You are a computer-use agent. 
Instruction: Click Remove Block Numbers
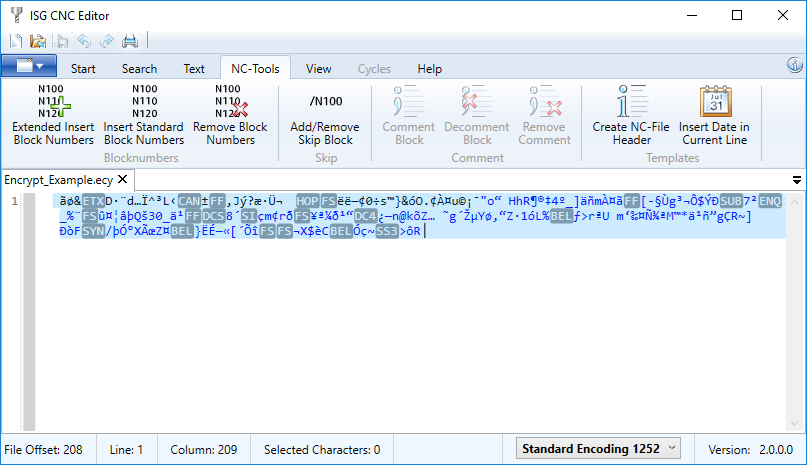coord(230,114)
